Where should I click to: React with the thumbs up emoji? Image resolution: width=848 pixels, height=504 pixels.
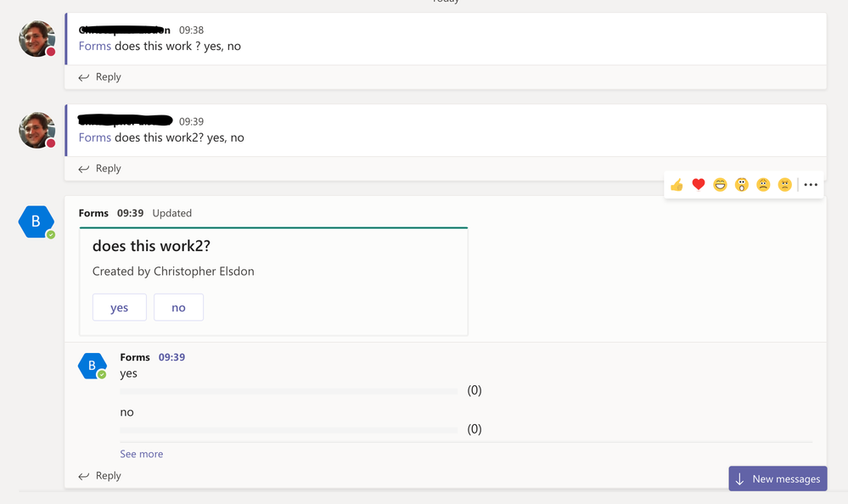point(677,184)
